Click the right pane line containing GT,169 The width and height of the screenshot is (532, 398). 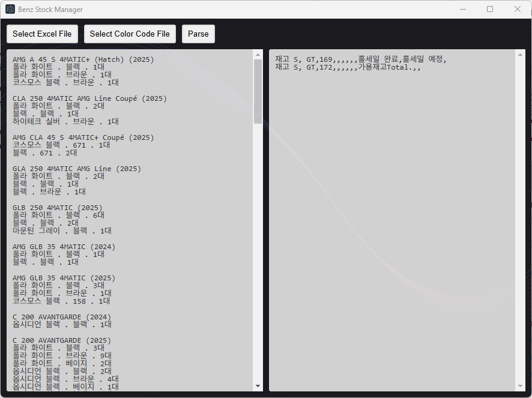(360, 59)
